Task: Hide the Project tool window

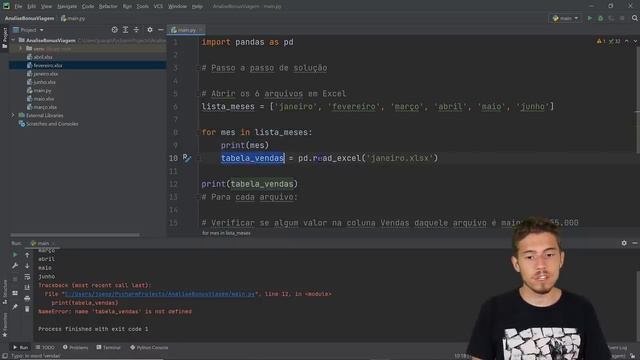Action: (x=161, y=30)
